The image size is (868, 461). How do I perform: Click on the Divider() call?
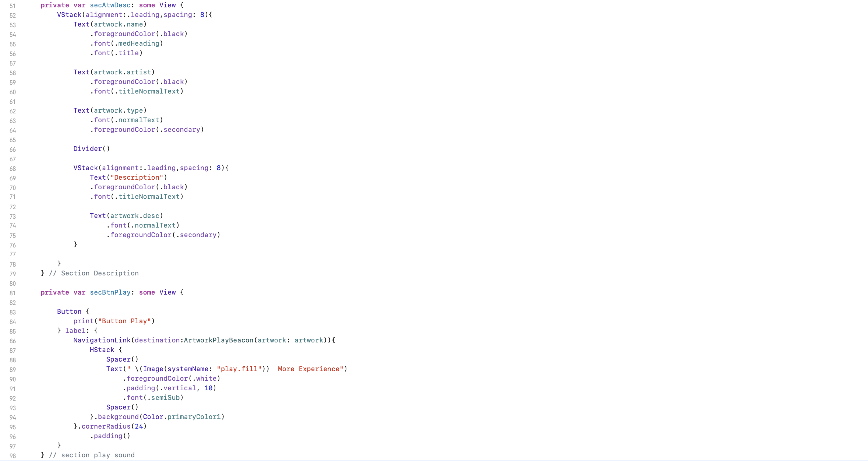point(91,149)
